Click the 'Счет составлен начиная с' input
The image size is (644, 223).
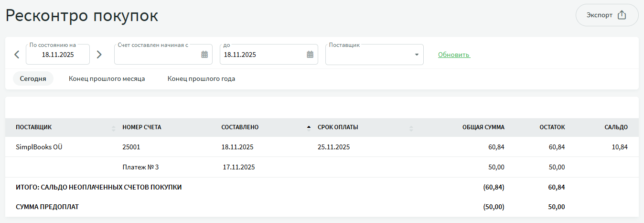[x=157, y=55]
